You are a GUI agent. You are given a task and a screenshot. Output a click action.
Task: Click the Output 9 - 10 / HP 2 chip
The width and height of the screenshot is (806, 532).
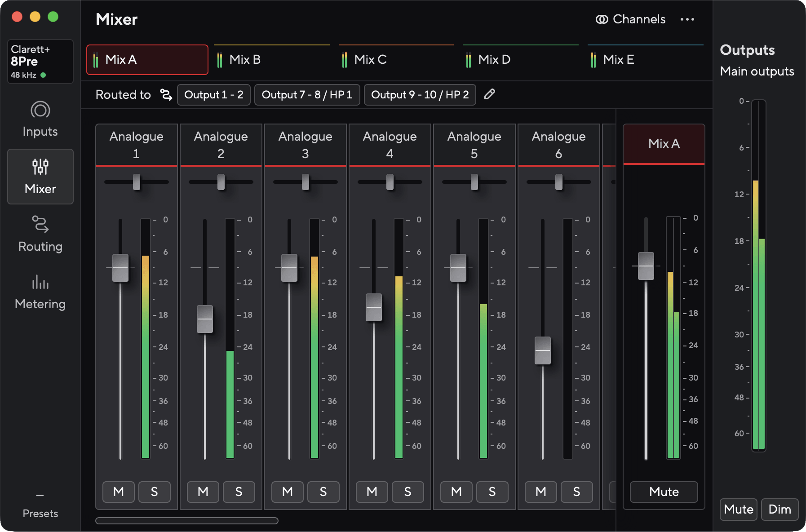[x=420, y=95]
